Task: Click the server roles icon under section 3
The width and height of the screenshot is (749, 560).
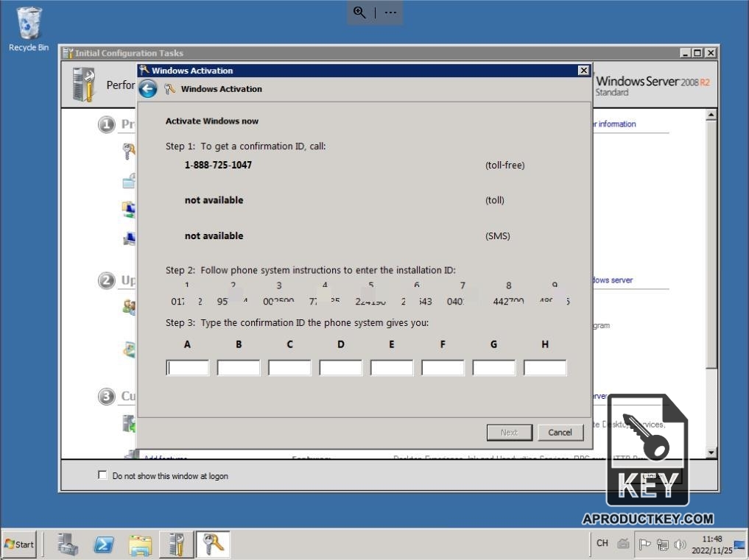Action: (x=129, y=423)
